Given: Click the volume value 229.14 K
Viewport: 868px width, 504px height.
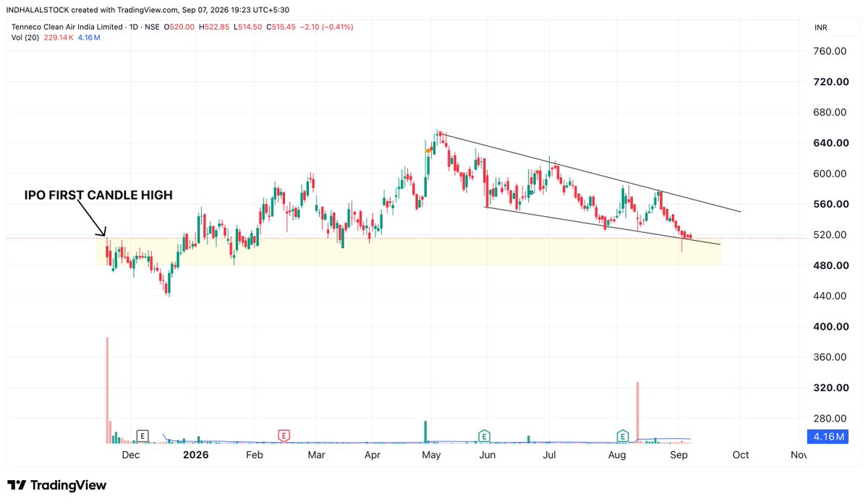Looking at the screenshot, I should tap(59, 37).
